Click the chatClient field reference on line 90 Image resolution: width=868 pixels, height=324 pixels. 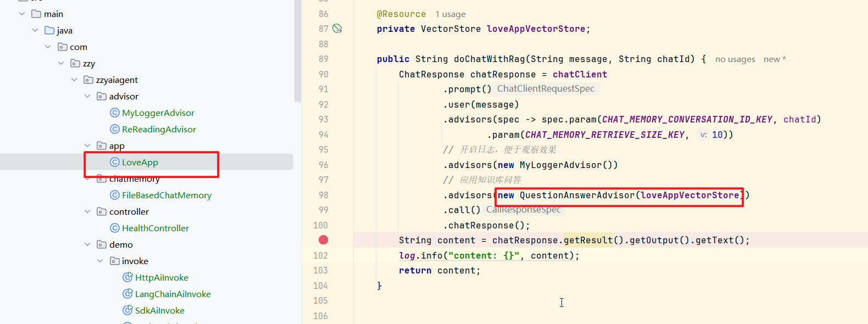580,74
